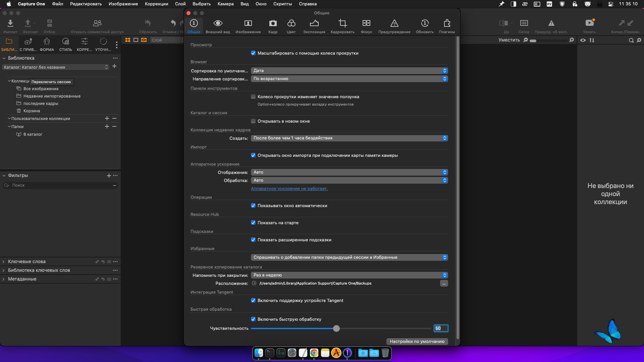Screen dimensions: 644x362
Task: Open the По возрастанию sort direction dropdown
Action: 349,79
